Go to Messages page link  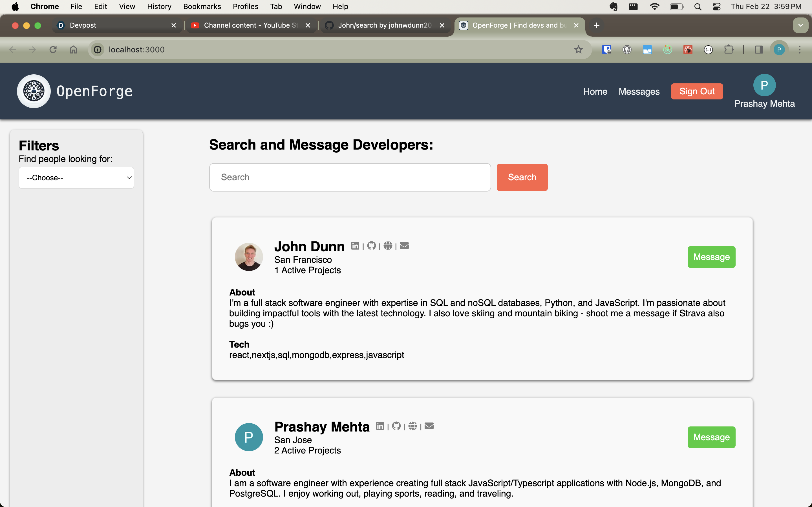click(x=639, y=92)
